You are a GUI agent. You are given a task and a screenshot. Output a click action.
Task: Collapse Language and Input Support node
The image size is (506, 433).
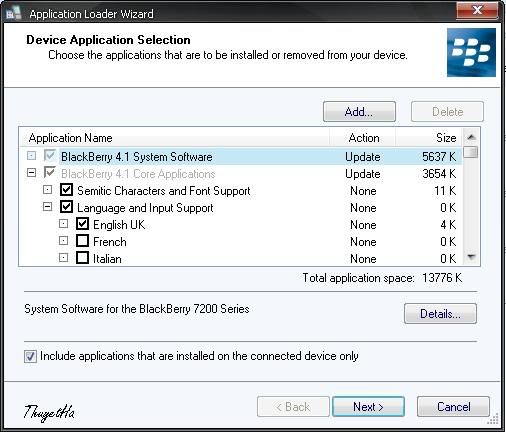(x=48, y=207)
